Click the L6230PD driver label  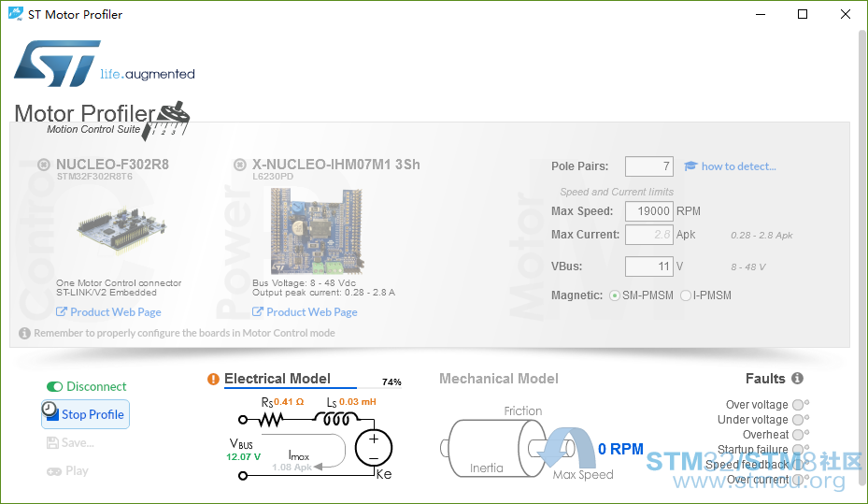273,177
